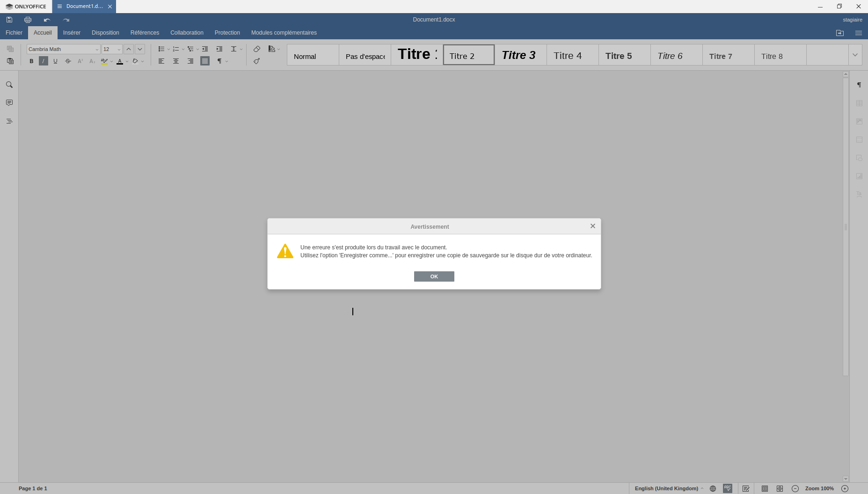This screenshot has height=494, width=868.
Task: Toggle nonprinting characters display
Action: click(x=219, y=61)
